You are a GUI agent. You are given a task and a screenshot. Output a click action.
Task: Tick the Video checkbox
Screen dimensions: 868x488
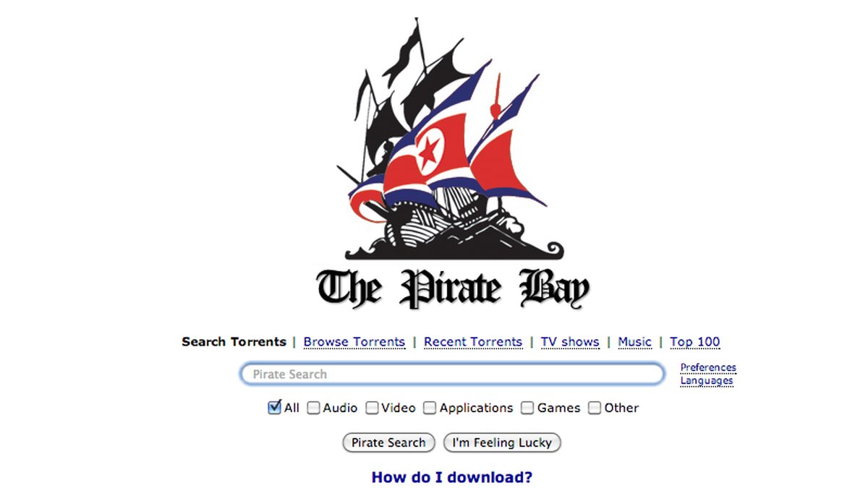372,408
